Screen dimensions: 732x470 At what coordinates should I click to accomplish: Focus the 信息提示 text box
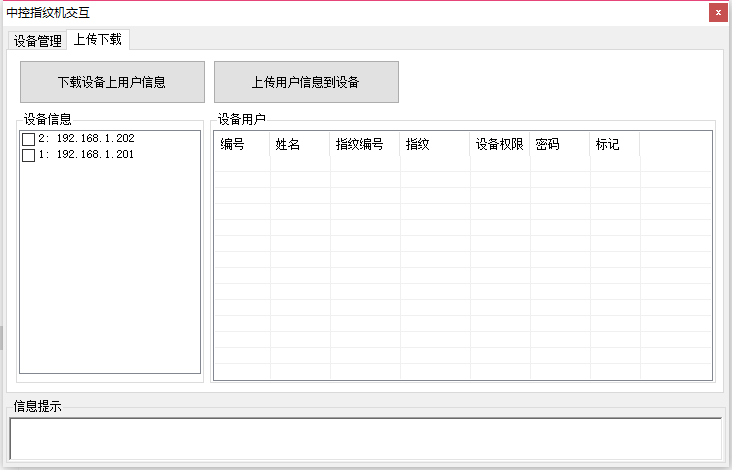coord(365,438)
